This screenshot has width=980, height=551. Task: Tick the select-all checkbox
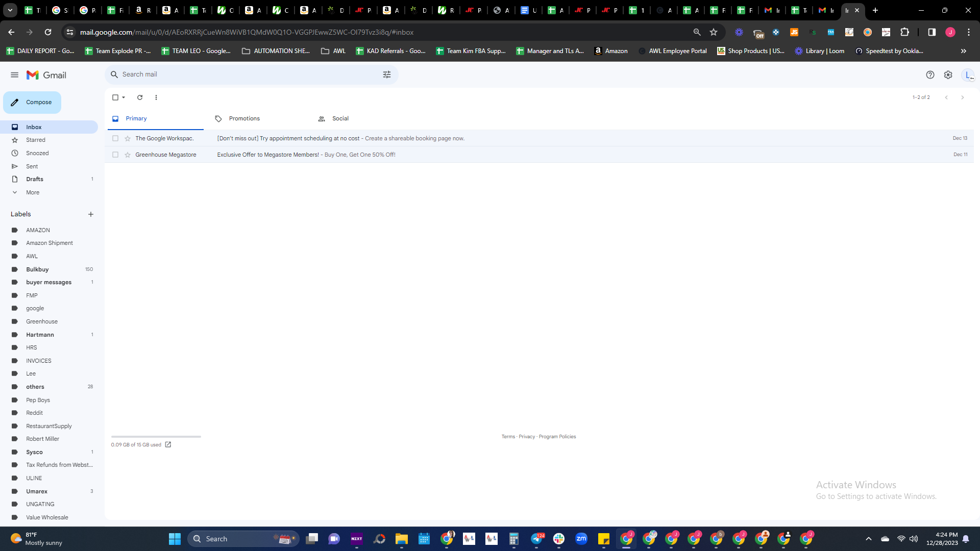tap(115, 97)
